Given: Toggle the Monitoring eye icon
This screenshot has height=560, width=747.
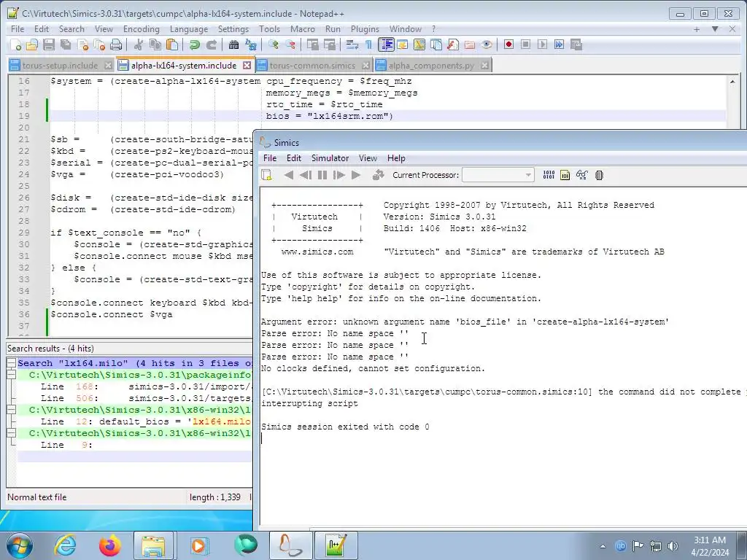Looking at the screenshot, I should click(487, 44).
